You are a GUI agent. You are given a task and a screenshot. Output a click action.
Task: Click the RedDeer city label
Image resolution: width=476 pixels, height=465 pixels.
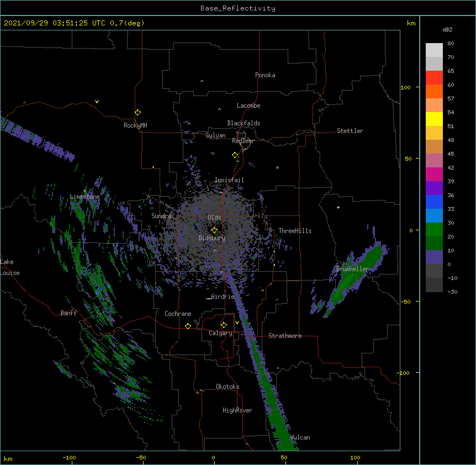(243, 141)
